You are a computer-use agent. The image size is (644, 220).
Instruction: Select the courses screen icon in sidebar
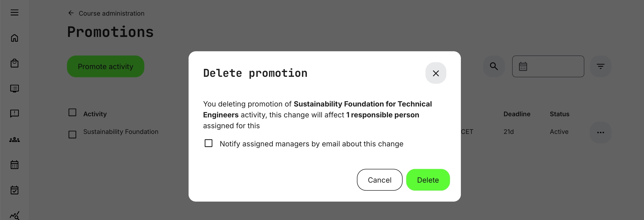[x=15, y=89]
